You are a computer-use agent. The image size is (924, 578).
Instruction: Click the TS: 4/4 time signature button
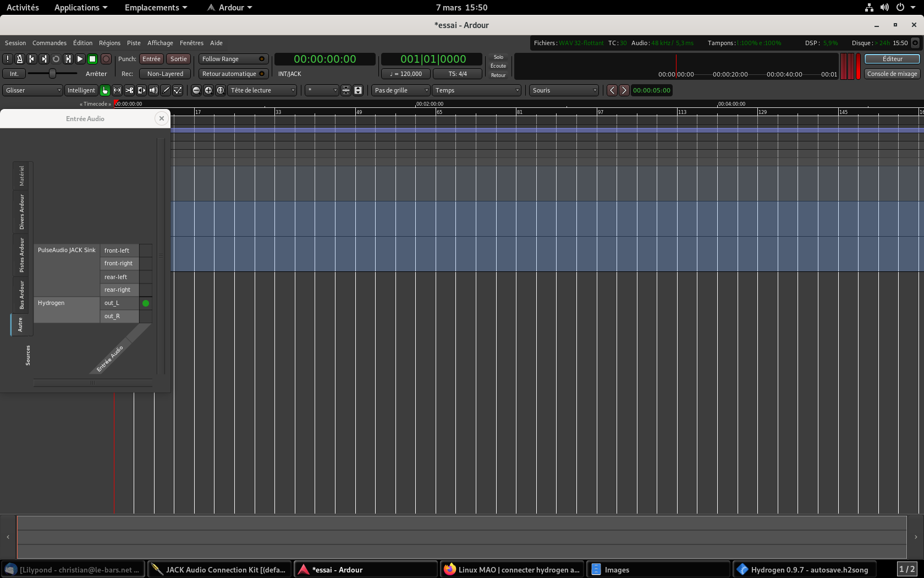tap(458, 74)
